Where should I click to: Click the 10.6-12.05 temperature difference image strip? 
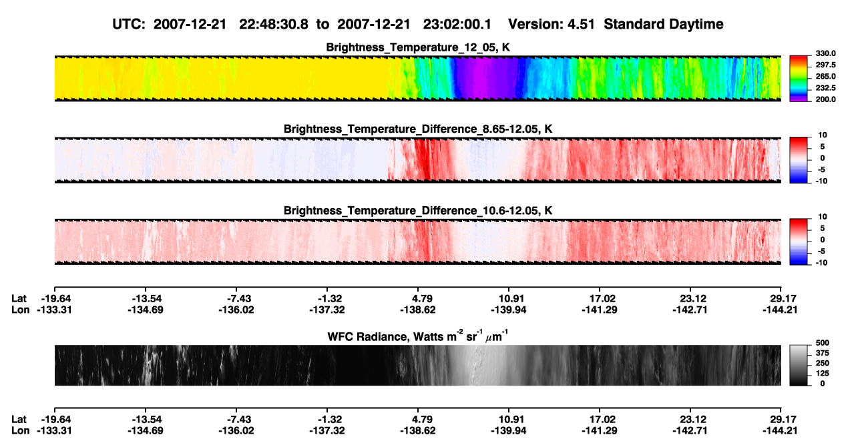[x=417, y=242]
